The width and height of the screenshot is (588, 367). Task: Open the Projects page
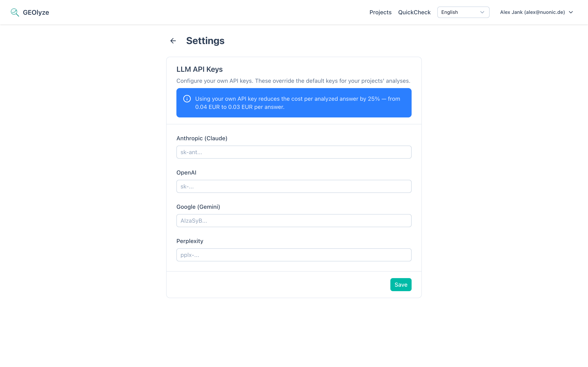(380, 12)
